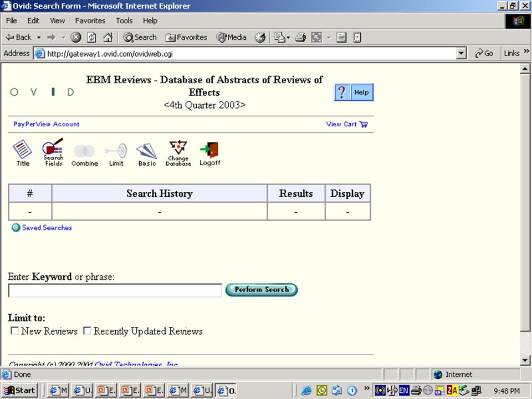Viewport: 532px width, 399px height.
Task: Expand the Quick Launch overflow chevron
Action: pyautogui.click(x=366, y=388)
